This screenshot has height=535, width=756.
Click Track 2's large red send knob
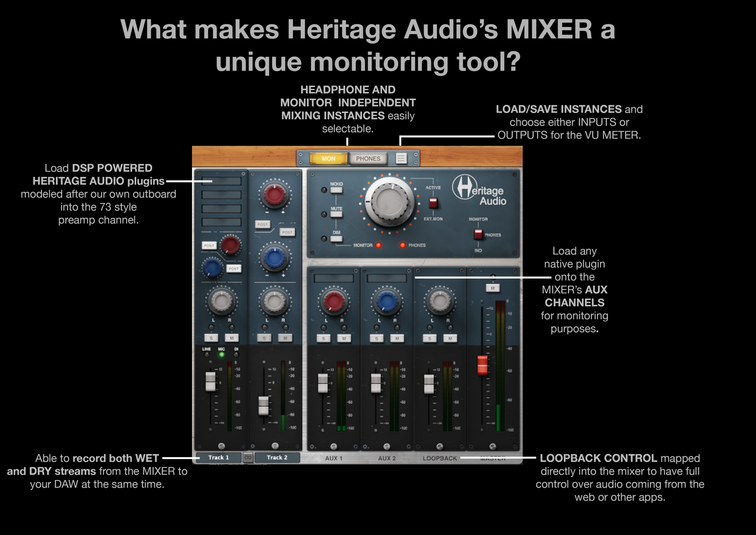[275, 195]
